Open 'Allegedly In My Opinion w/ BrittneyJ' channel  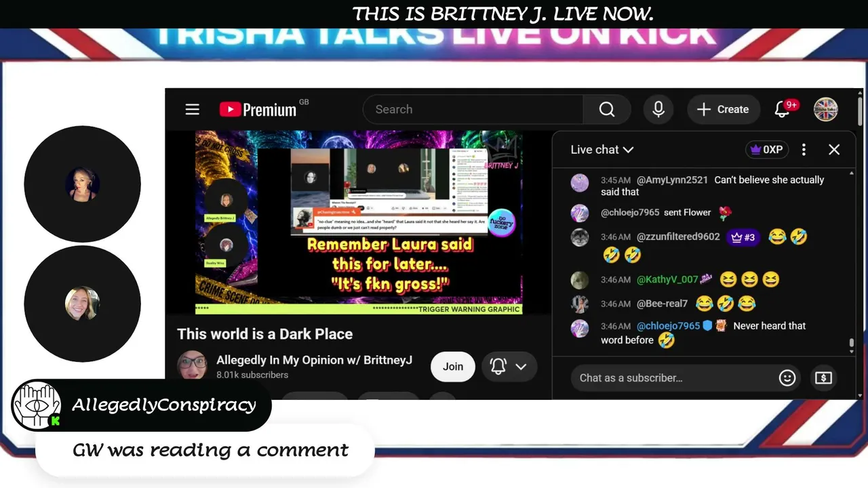(x=314, y=360)
